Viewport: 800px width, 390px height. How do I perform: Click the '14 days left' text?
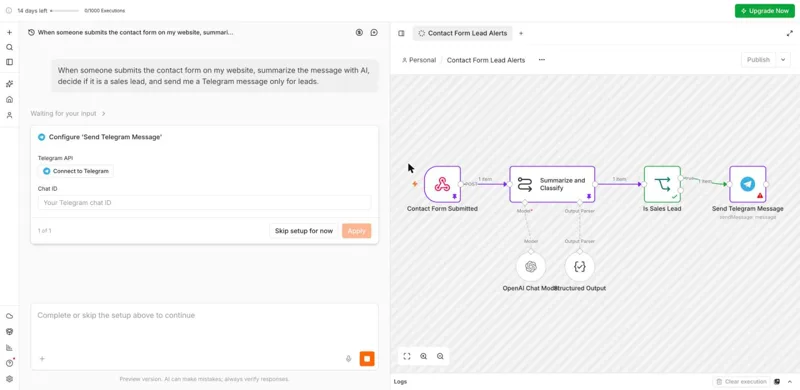32,10
